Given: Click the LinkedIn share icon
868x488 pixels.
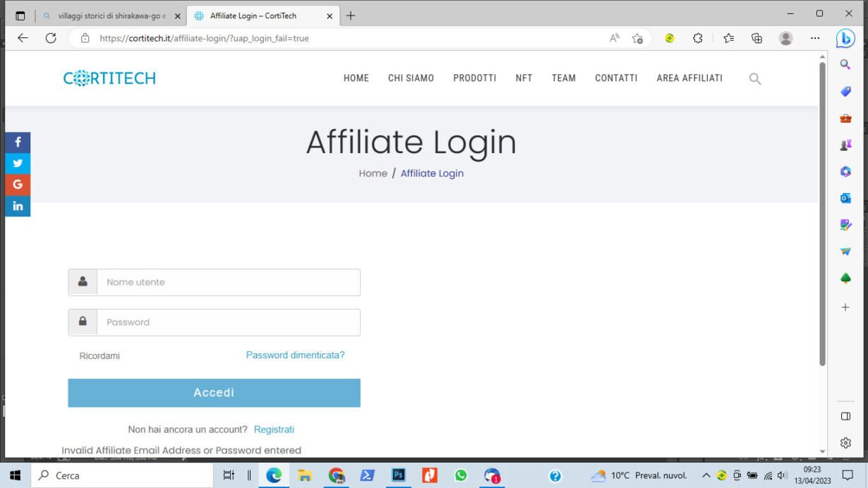Looking at the screenshot, I should [x=18, y=206].
